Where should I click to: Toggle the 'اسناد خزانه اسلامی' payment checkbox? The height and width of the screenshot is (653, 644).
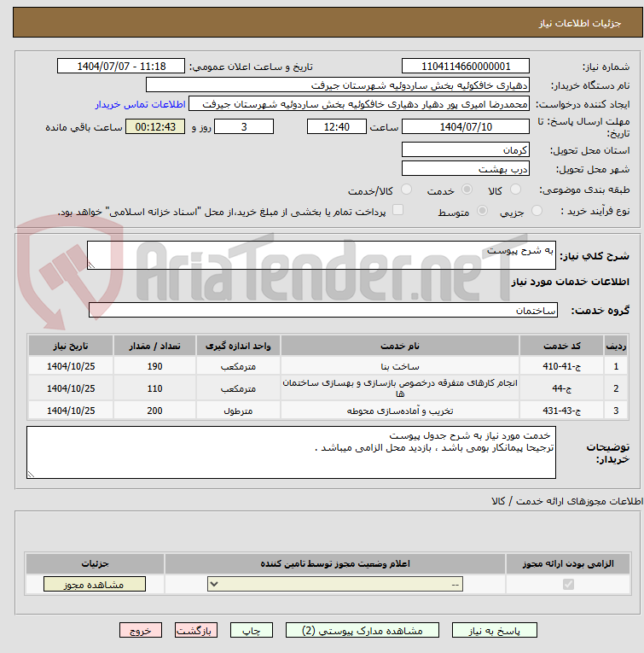tap(398, 210)
